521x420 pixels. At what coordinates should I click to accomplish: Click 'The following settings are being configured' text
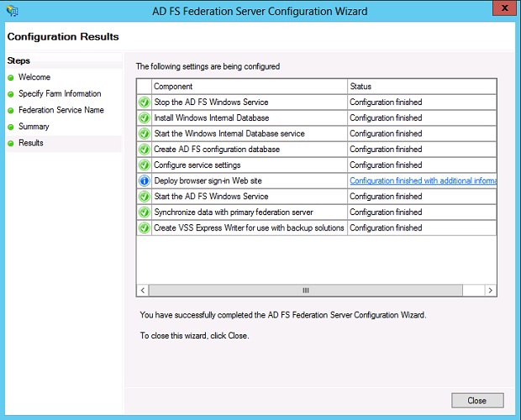[x=208, y=66]
